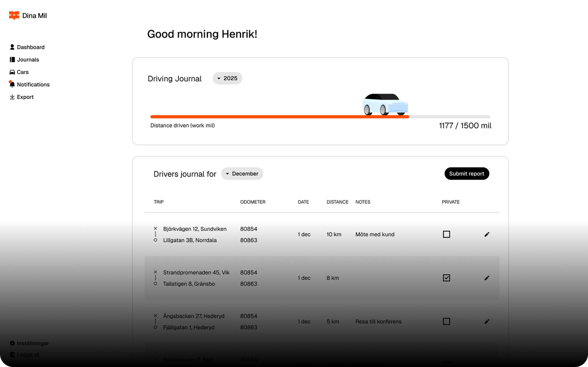Image resolution: width=588 pixels, height=367 pixels.
Task: Click the Dashboard person icon
Action: (12, 47)
